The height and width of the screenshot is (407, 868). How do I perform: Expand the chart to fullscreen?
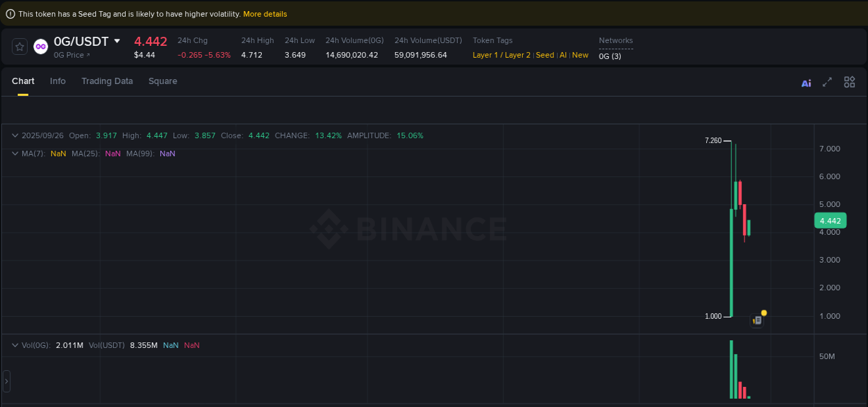point(827,81)
